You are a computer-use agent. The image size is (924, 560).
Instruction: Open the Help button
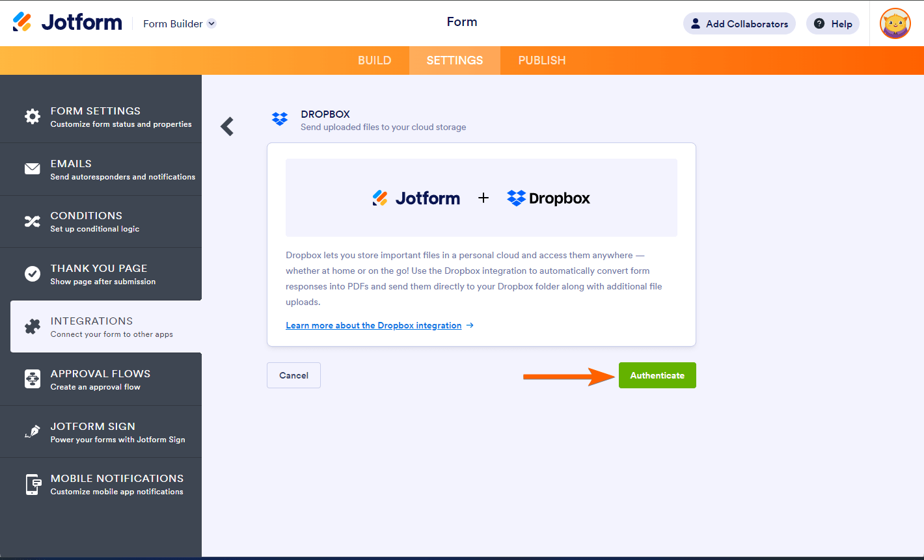pos(833,24)
